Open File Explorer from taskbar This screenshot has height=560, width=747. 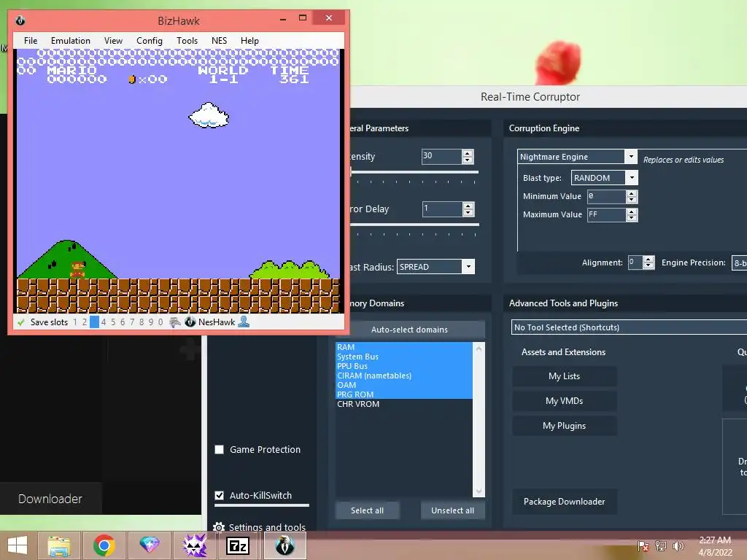coord(58,545)
